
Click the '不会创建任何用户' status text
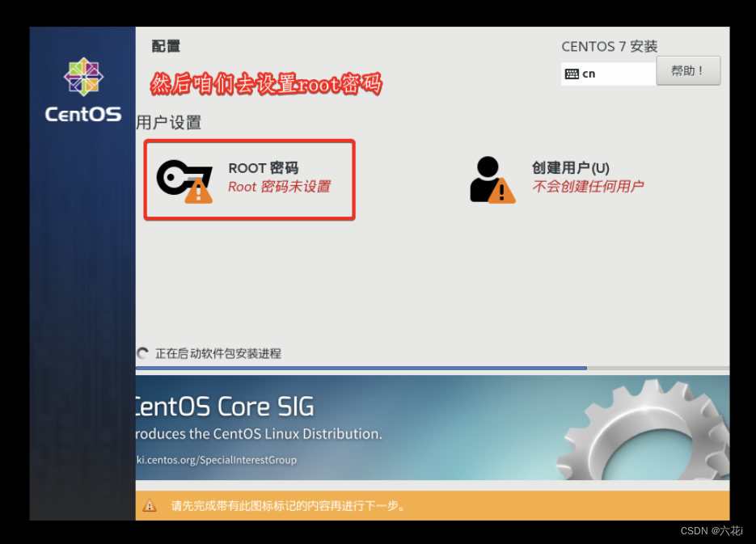588,186
